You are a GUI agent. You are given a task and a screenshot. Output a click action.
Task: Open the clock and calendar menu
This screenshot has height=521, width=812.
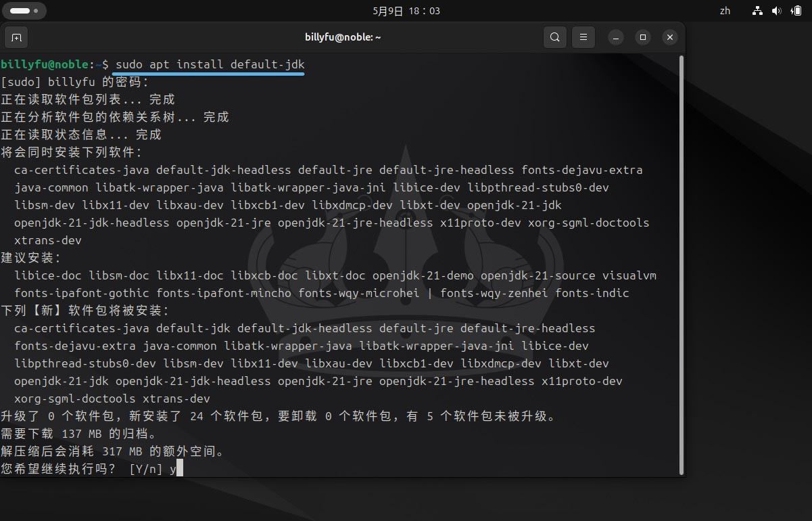(406, 11)
